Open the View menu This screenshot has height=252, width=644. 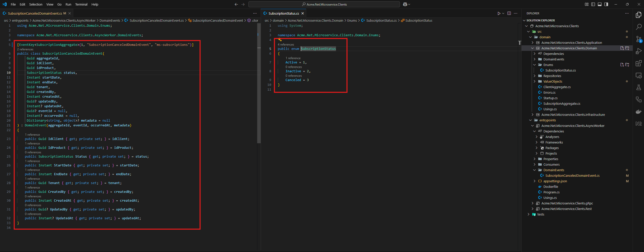point(50,4)
